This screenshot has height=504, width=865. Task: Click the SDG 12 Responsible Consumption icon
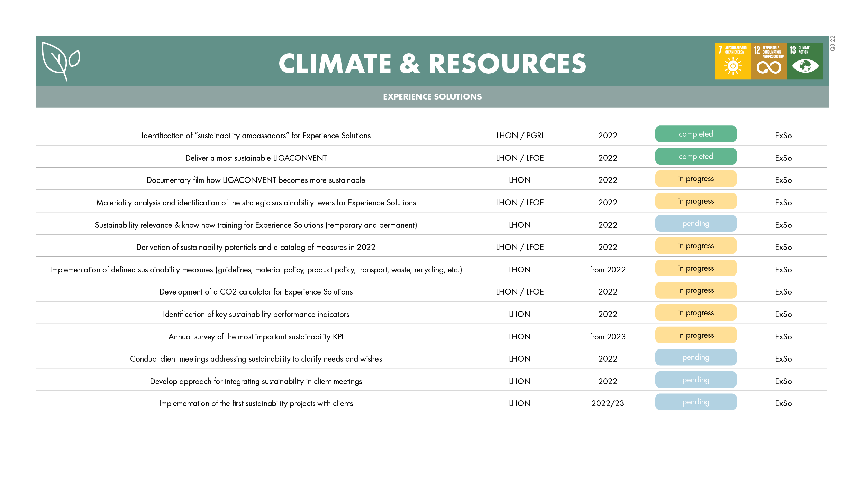(769, 61)
